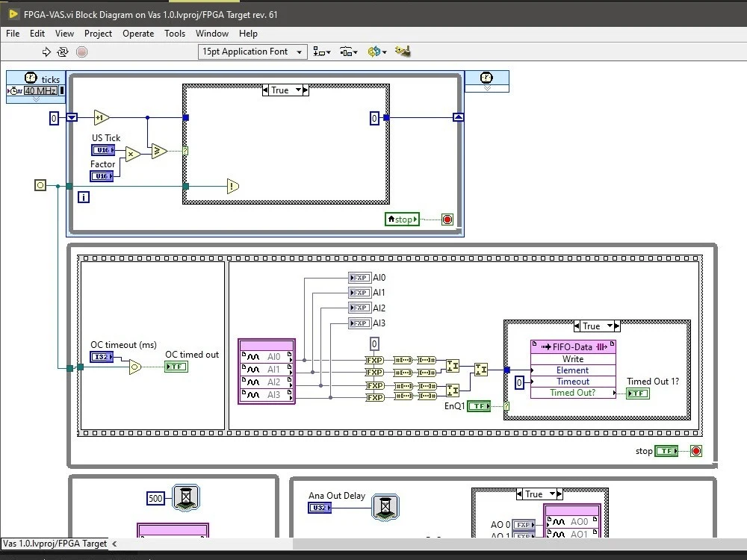Click the stop button terminal labeled stop

(x=401, y=219)
